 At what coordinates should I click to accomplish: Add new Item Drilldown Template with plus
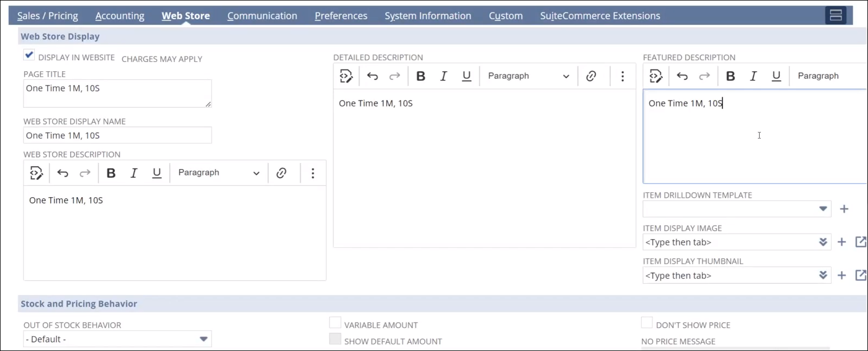pos(844,209)
